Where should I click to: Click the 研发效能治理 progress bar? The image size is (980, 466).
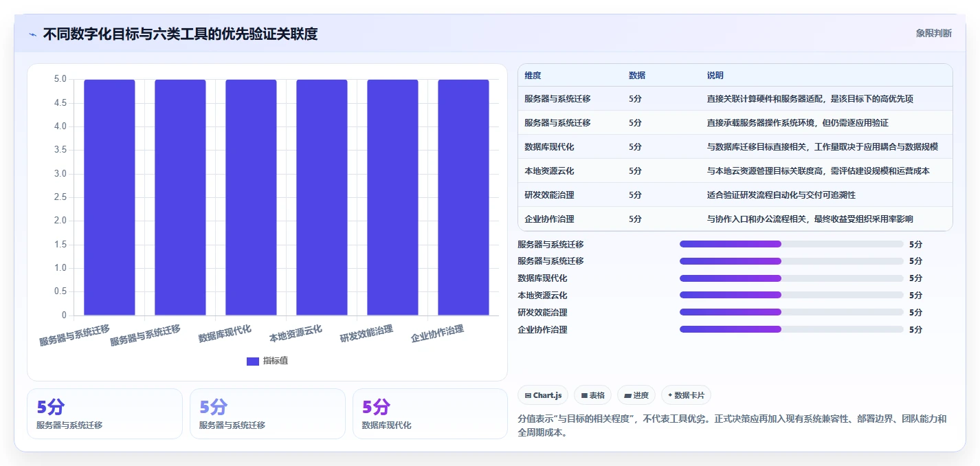coord(791,313)
